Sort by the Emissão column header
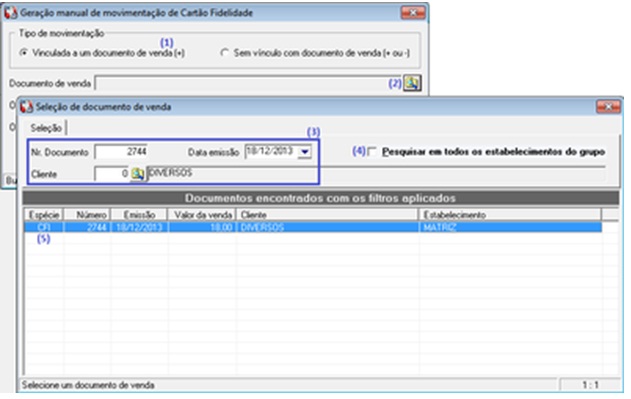Viewport: 631px width, 399px height. (x=139, y=215)
